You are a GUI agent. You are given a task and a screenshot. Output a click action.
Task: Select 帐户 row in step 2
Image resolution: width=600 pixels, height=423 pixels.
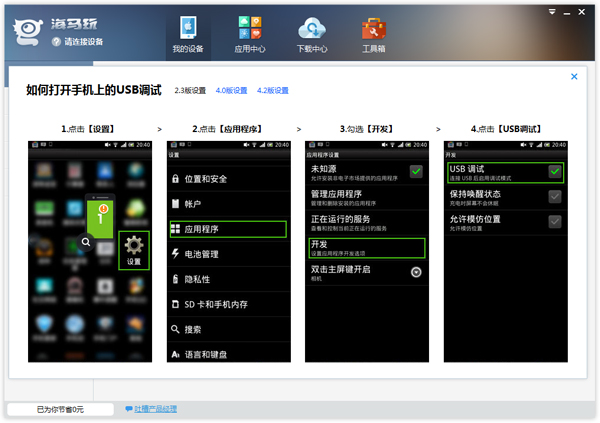click(229, 204)
